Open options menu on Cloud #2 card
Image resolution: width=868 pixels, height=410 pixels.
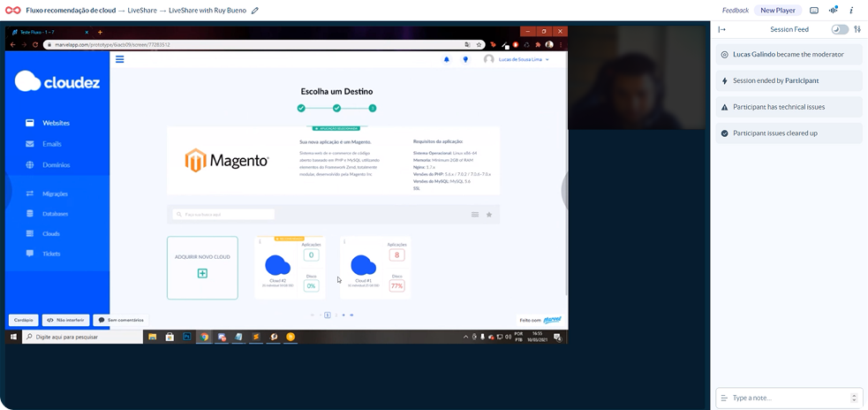(x=259, y=242)
